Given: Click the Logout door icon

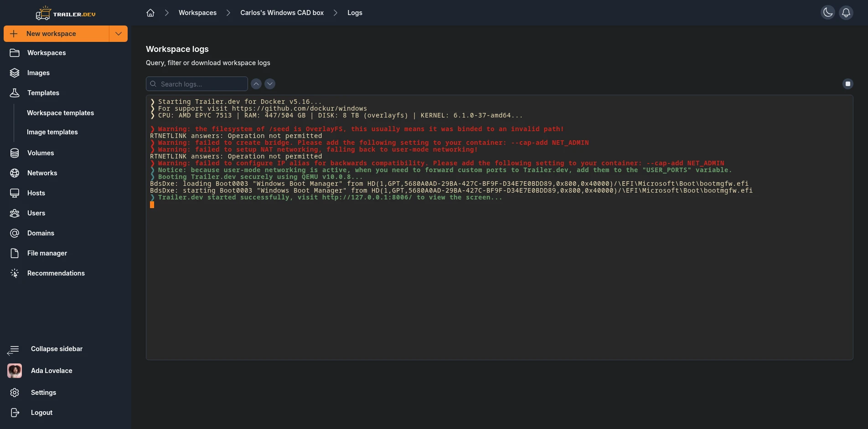Looking at the screenshot, I should 15,413.
